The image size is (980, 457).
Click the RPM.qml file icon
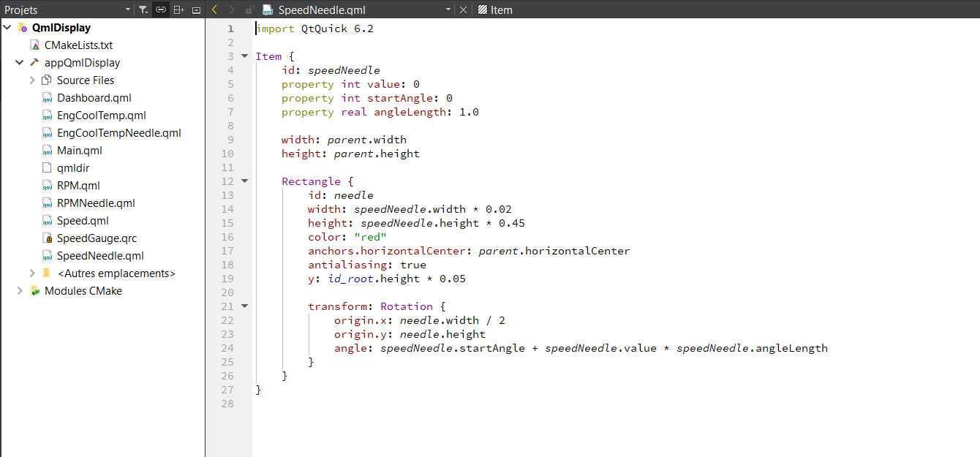pyautogui.click(x=47, y=186)
